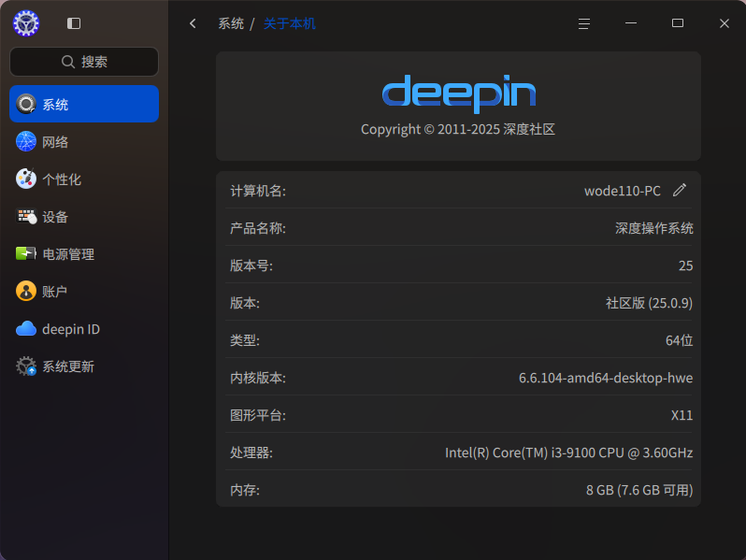Edit the computer name with pencil icon

click(680, 191)
